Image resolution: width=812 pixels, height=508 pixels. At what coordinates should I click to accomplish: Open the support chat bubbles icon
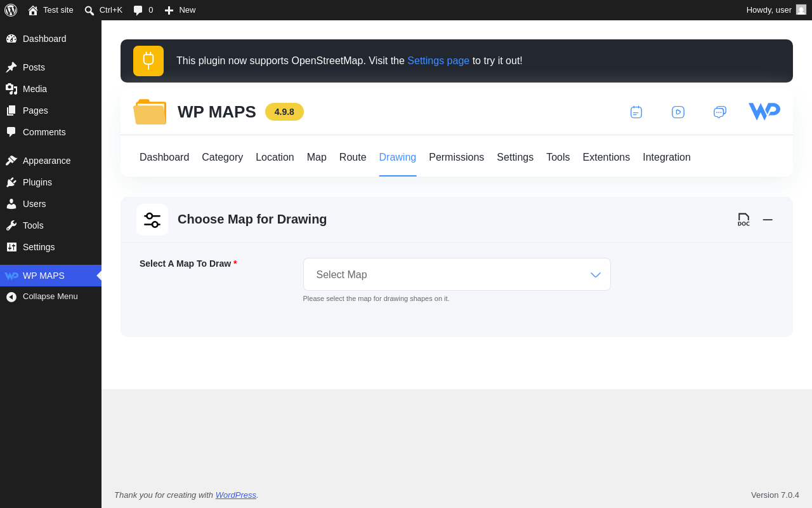pyautogui.click(x=720, y=112)
